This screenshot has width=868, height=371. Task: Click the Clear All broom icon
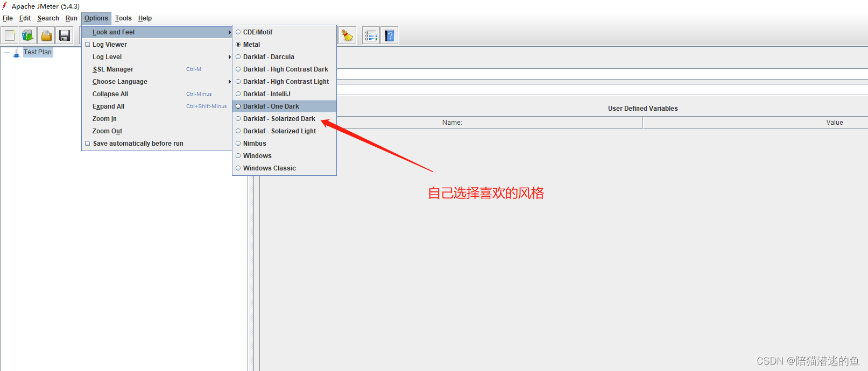tap(348, 35)
